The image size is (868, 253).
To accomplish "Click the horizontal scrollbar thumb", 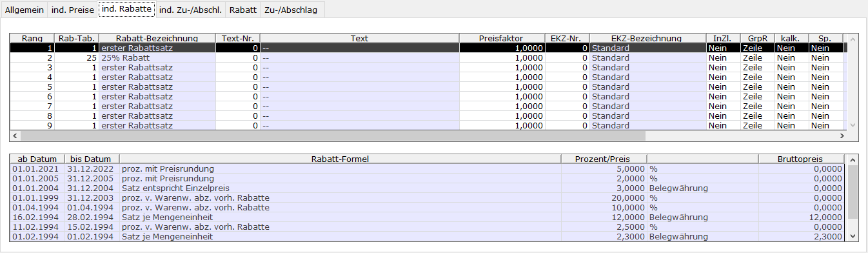I will [x=333, y=136].
